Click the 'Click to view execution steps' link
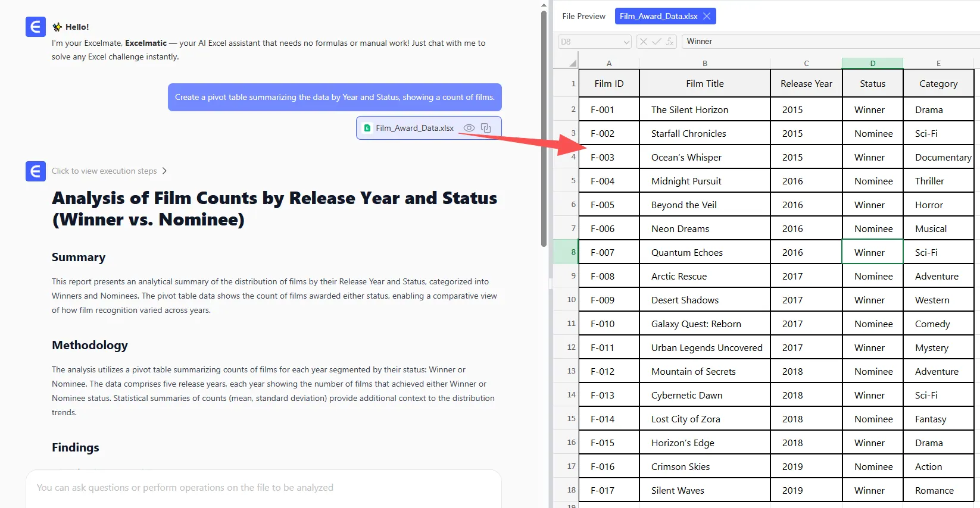980x508 pixels. click(104, 171)
